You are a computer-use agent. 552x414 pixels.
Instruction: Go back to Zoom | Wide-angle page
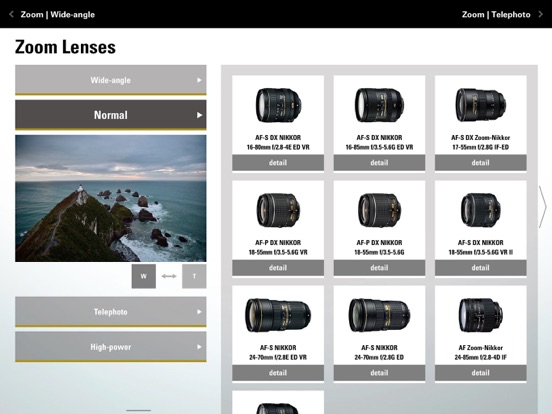(x=58, y=14)
